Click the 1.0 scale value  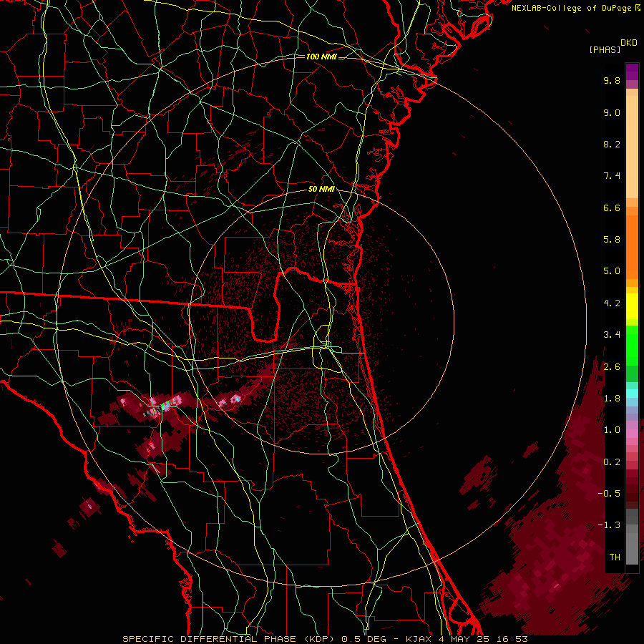[612, 430]
